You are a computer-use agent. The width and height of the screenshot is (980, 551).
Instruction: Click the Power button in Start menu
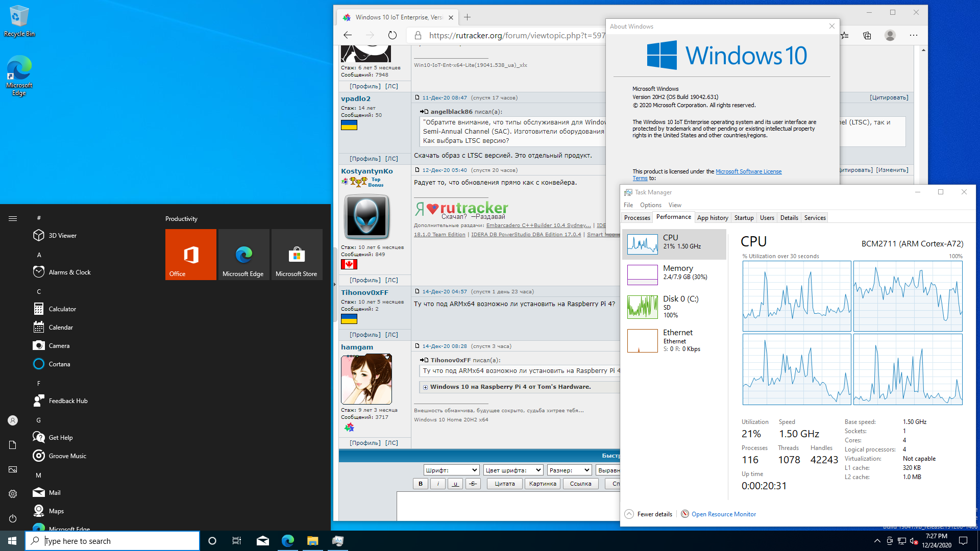click(x=13, y=518)
